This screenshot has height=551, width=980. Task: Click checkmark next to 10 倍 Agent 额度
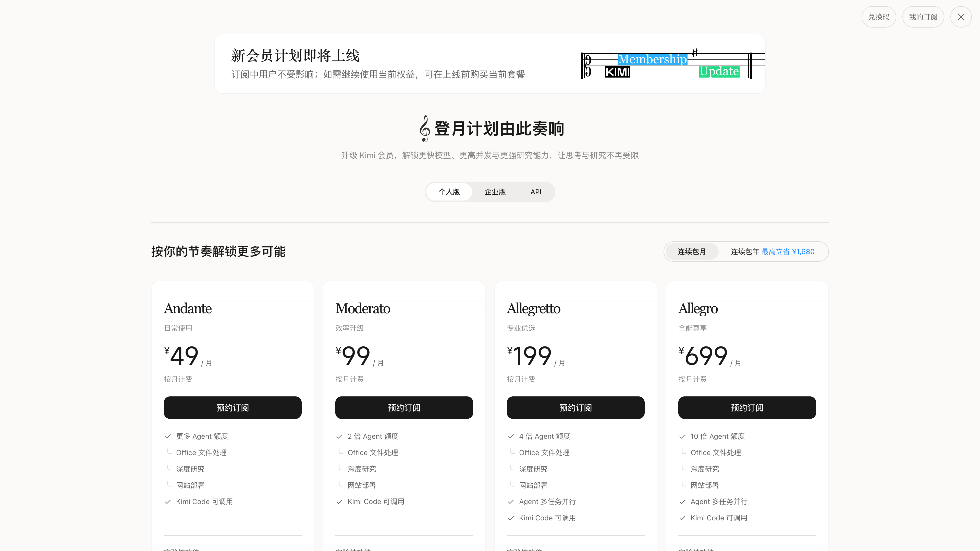pos(682,436)
